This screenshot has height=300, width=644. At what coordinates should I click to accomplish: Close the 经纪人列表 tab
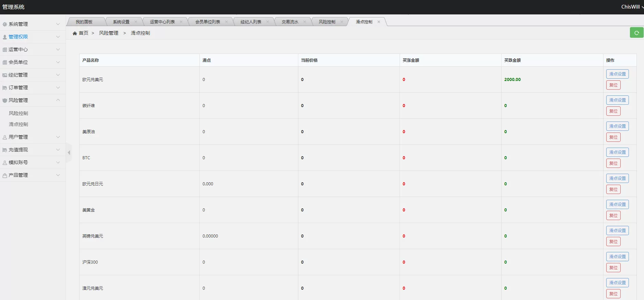[267, 22]
